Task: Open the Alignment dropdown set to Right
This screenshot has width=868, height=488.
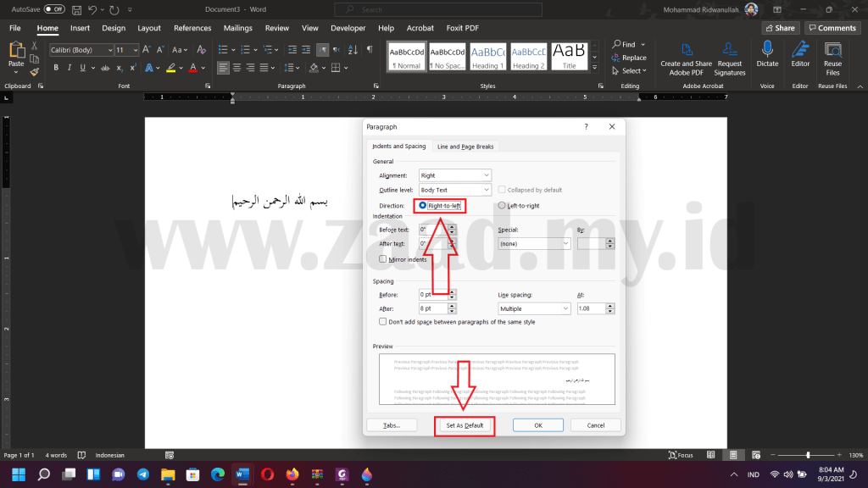Action: point(455,175)
